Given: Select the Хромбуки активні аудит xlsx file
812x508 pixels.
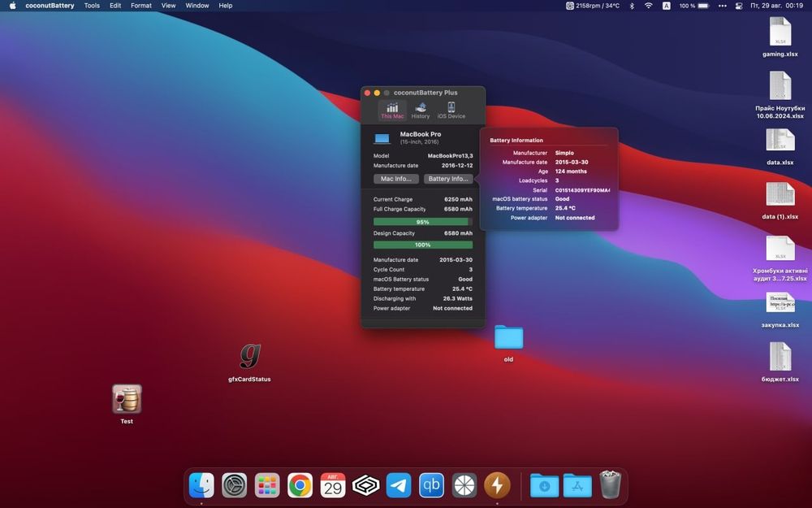Looking at the screenshot, I should (x=780, y=258).
